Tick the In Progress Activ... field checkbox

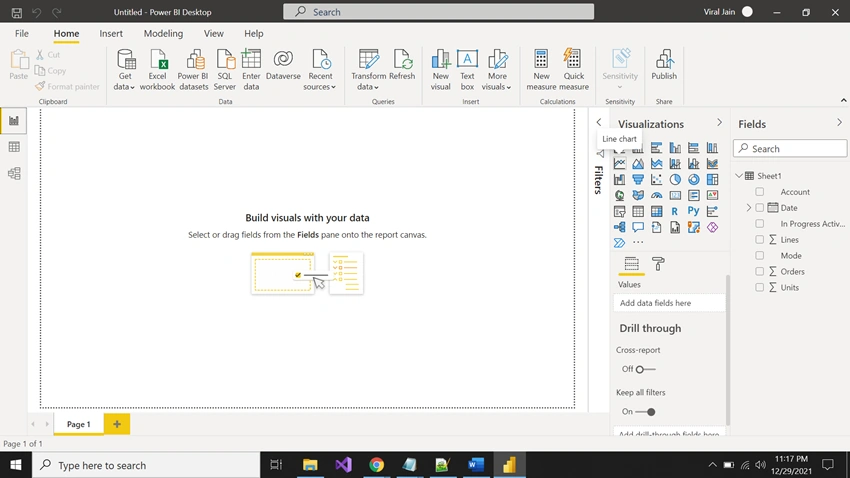tap(759, 223)
